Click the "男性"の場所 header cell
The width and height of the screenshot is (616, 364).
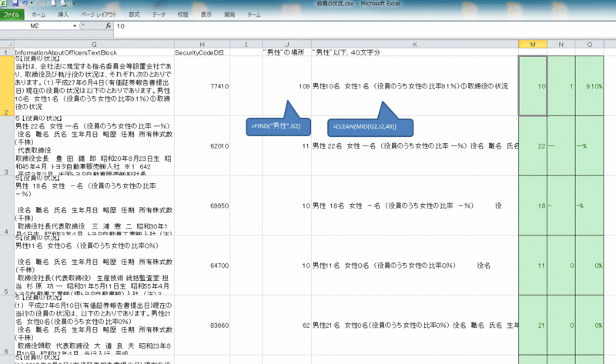tap(286, 52)
